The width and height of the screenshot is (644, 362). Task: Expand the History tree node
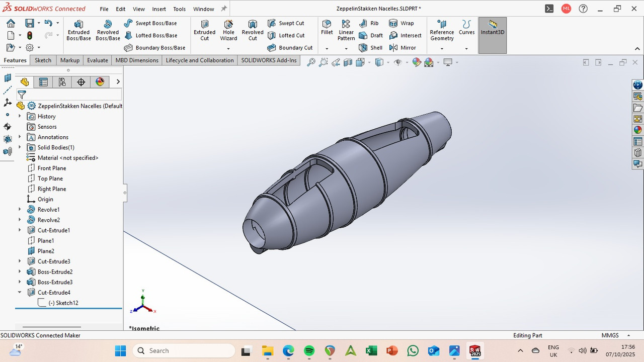(20, 116)
